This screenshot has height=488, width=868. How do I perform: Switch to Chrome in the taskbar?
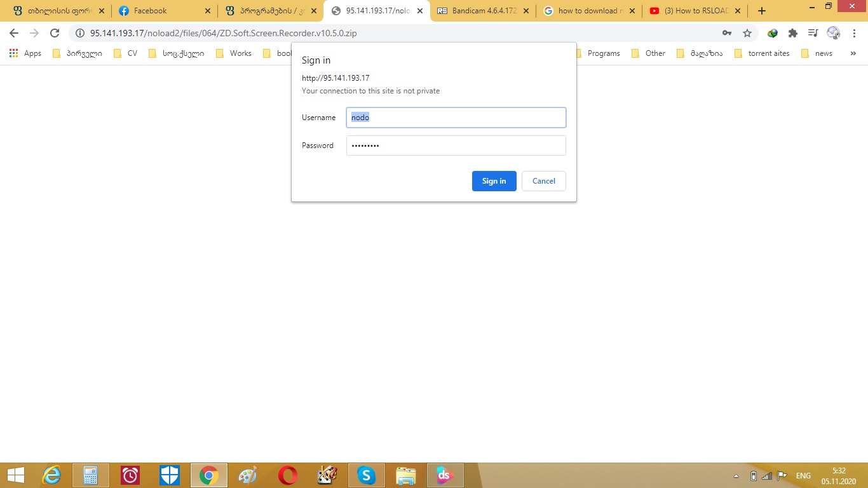click(x=209, y=475)
